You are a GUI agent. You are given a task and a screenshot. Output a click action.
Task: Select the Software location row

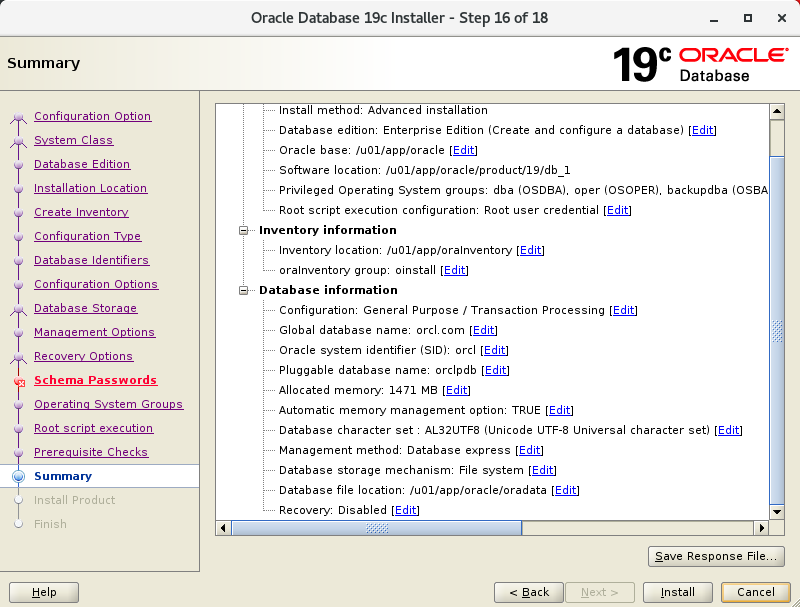[424, 170]
